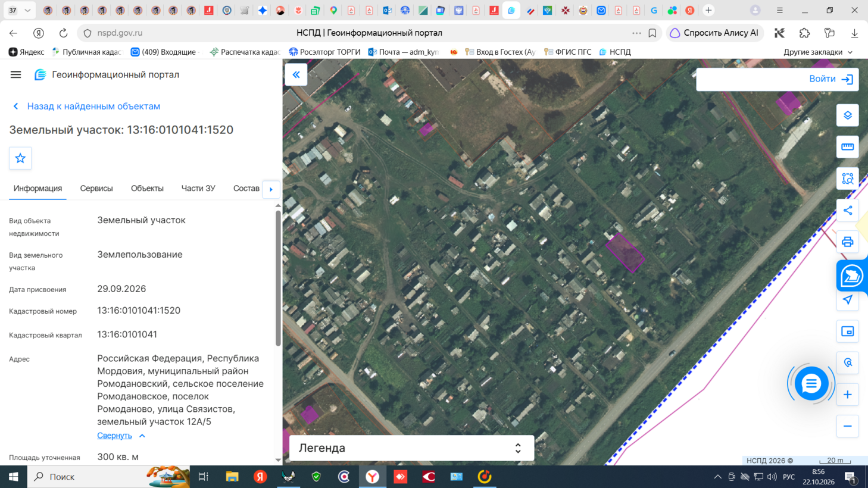Bookmark this page in the address bar

coord(652,33)
